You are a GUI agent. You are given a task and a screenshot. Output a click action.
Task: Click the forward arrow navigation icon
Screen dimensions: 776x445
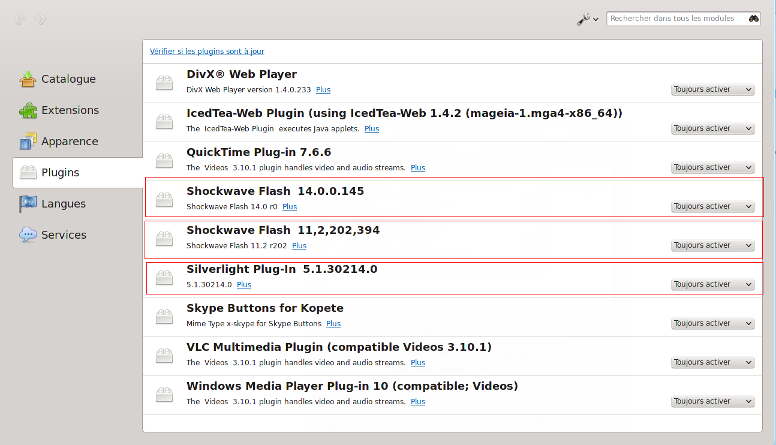pyautogui.click(x=41, y=19)
